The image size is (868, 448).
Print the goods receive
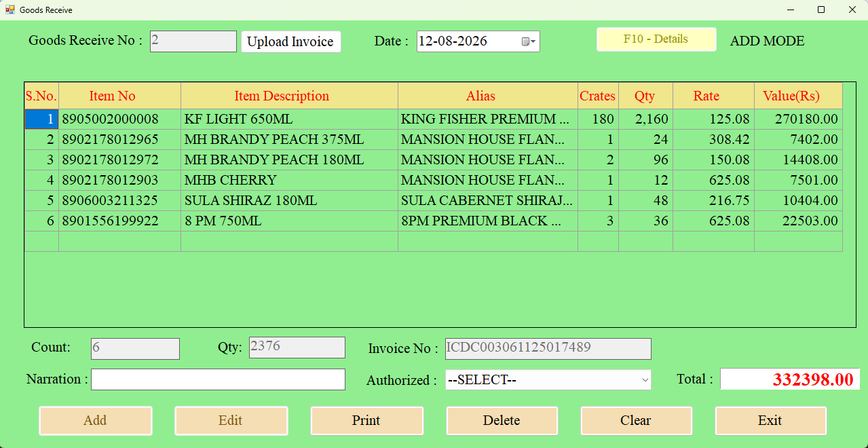366,421
